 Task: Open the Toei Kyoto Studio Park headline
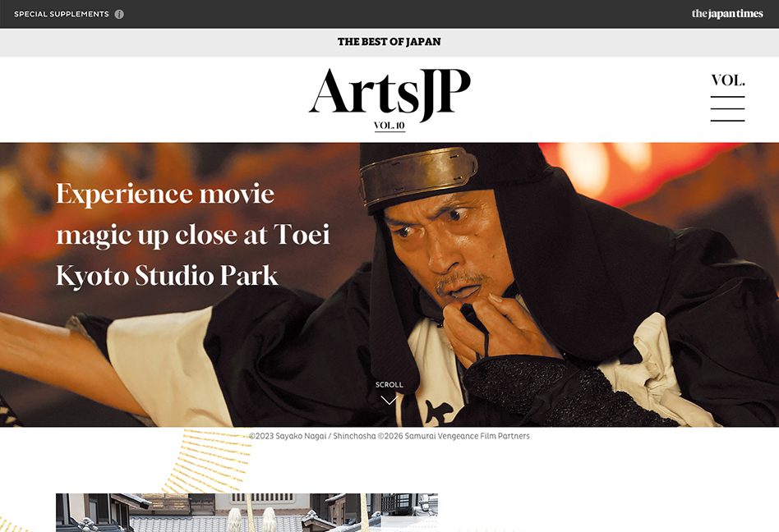tap(193, 234)
